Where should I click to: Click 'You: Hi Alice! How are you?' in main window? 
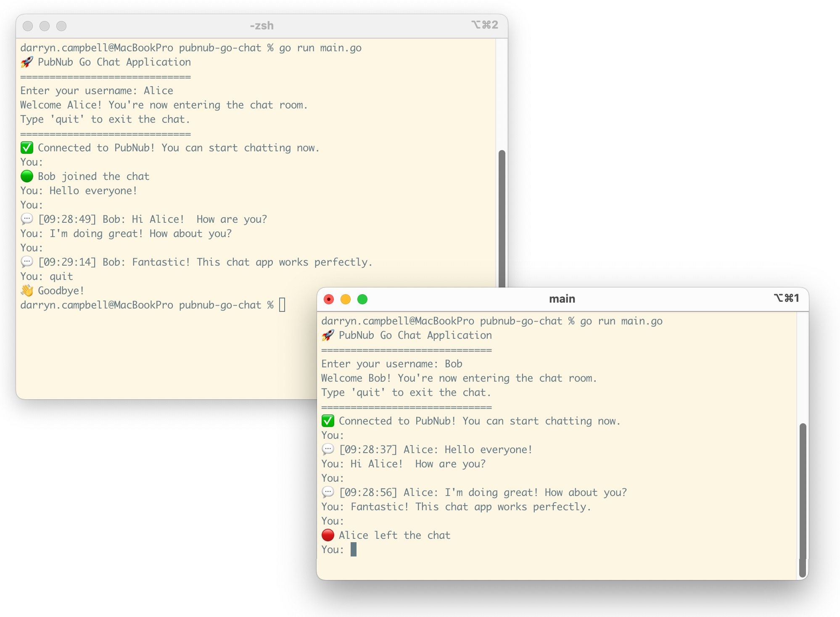(x=404, y=464)
